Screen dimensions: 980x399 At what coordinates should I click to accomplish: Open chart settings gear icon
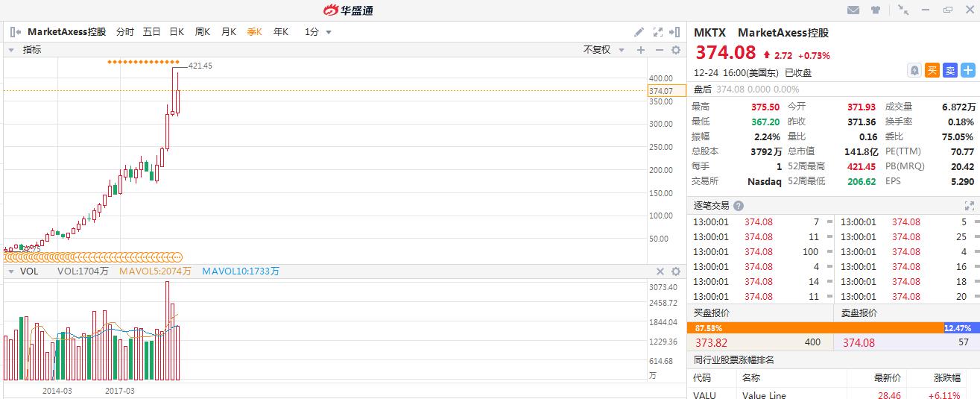(676, 49)
